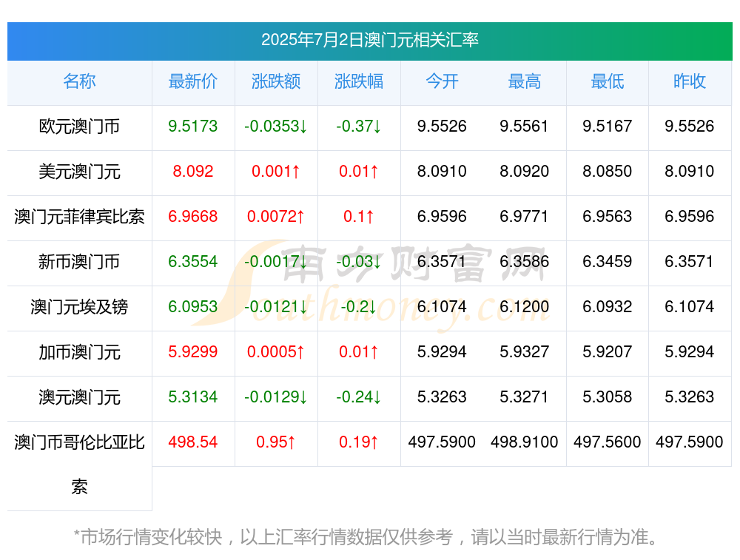The height and width of the screenshot is (560, 740).
Task: Click the 5.9327 high value
Action: [x=525, y=351]
